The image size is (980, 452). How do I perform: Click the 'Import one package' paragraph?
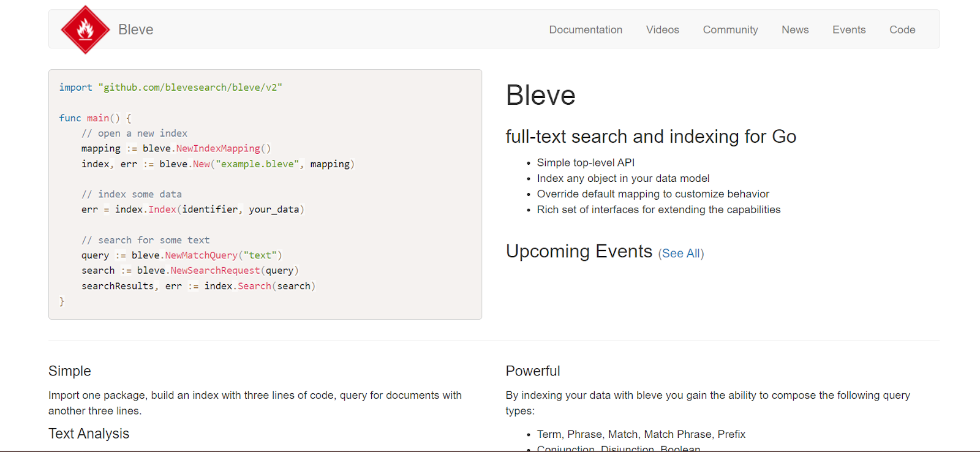(255, 403)
